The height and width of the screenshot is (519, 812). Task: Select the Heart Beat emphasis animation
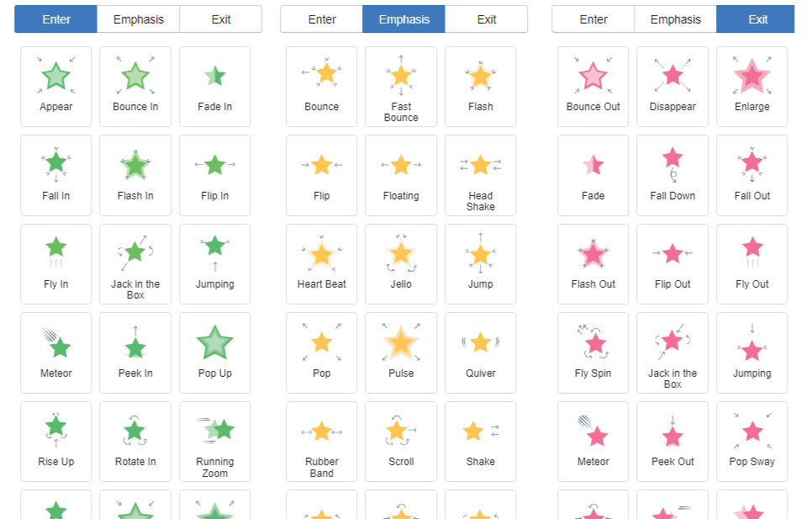point(322,263)
